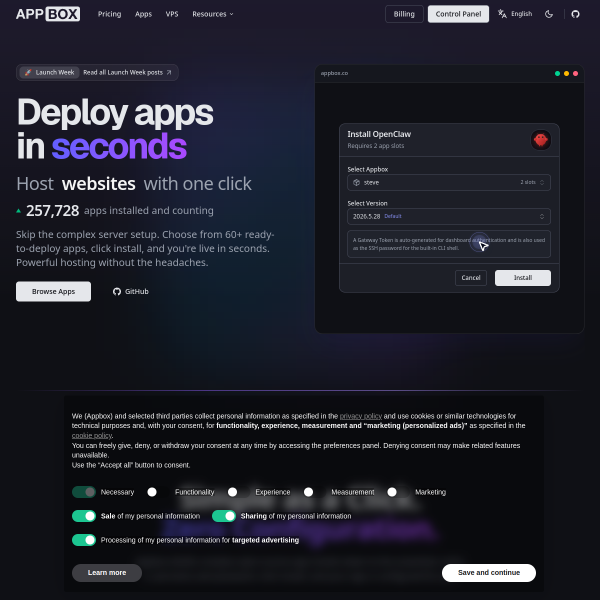Click the green dot in appbox.co window
The height and width of the screenshot is (600, 600).
(557, 73)
